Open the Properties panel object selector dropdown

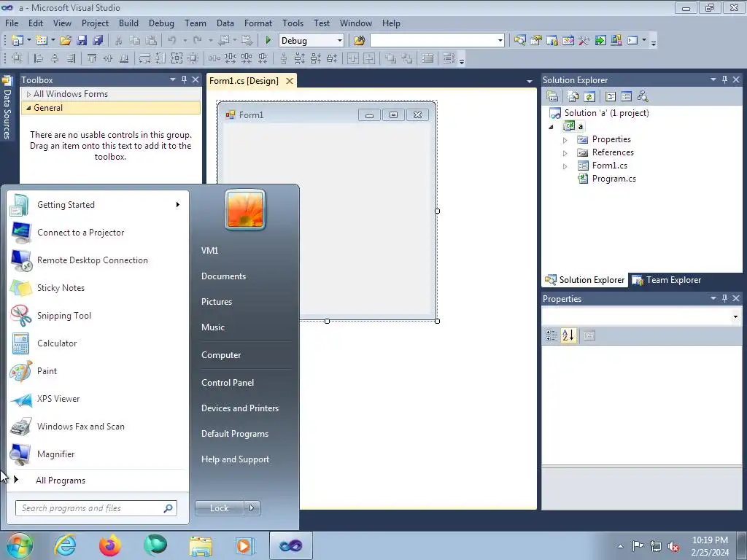(x=735, y=316)
